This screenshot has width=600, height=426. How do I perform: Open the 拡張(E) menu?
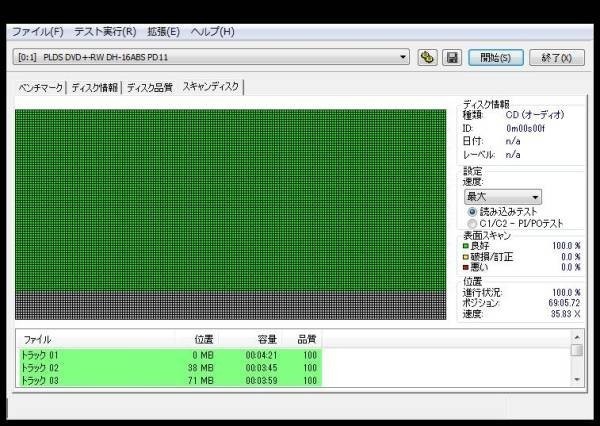(x=163, y=32)
